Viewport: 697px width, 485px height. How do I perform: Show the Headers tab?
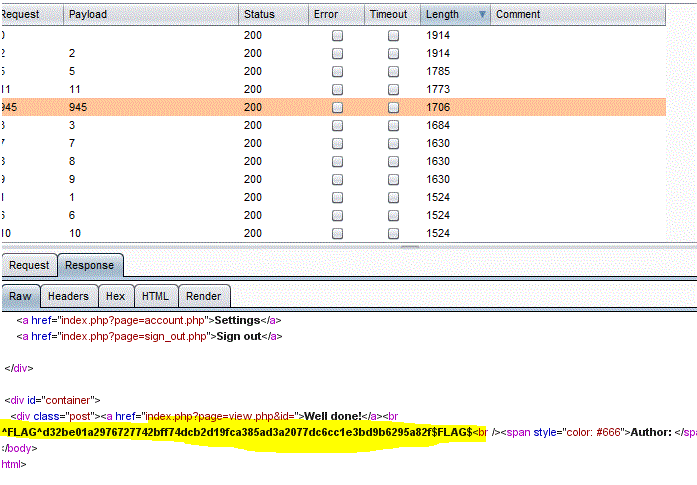(69, 296)
